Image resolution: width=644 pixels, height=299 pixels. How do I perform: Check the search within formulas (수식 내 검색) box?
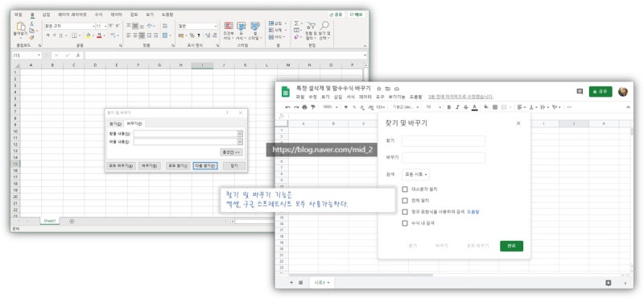coord(405,223)
